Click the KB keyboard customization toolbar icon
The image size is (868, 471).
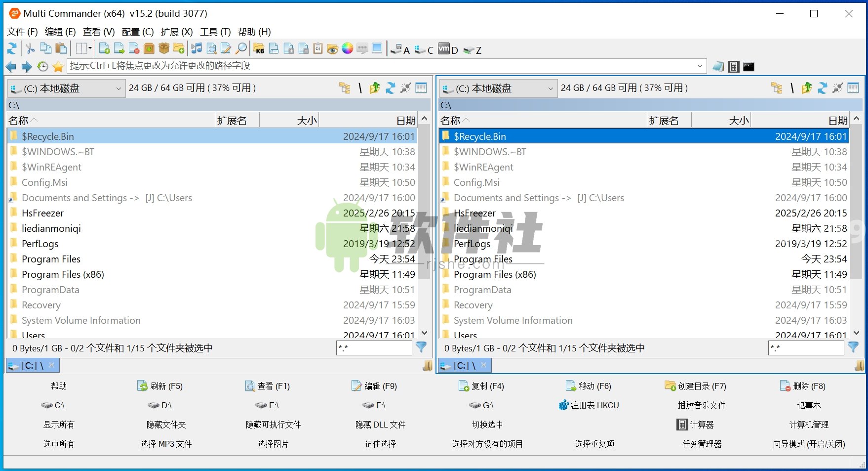click(x=260, y=49)
